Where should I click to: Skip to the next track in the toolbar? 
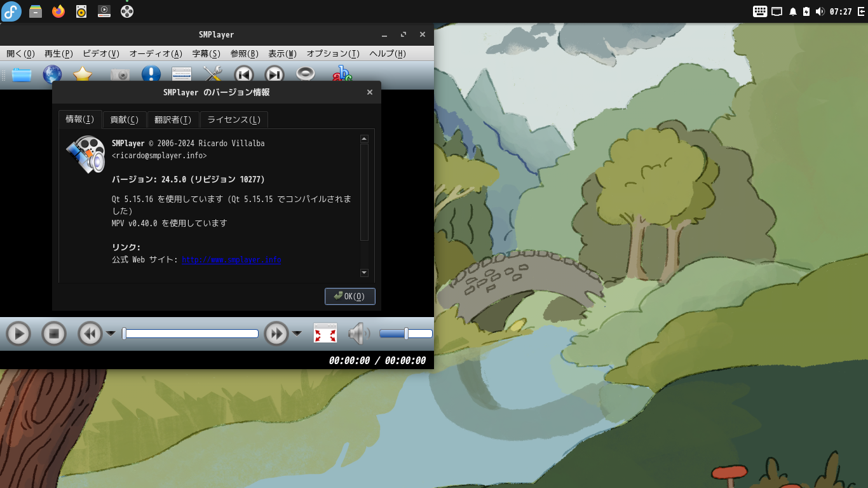pyautogui.click(x=275, y=75)
